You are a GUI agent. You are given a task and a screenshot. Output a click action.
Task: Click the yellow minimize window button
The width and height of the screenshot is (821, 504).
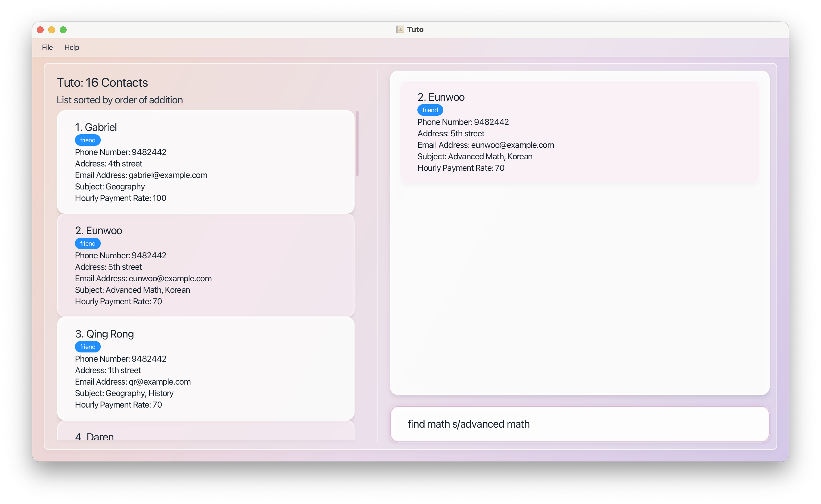click(52, 30)
